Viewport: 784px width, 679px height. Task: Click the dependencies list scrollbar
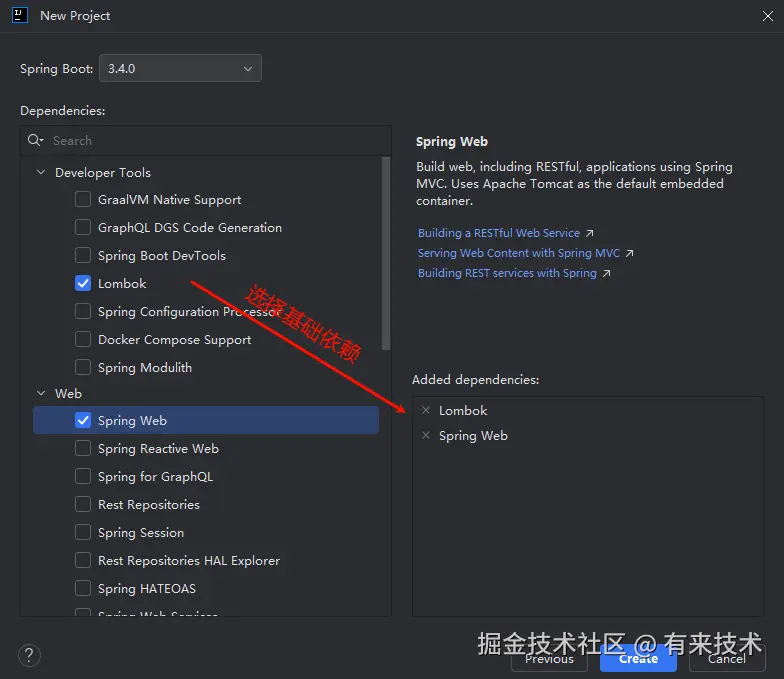(386, 254)
